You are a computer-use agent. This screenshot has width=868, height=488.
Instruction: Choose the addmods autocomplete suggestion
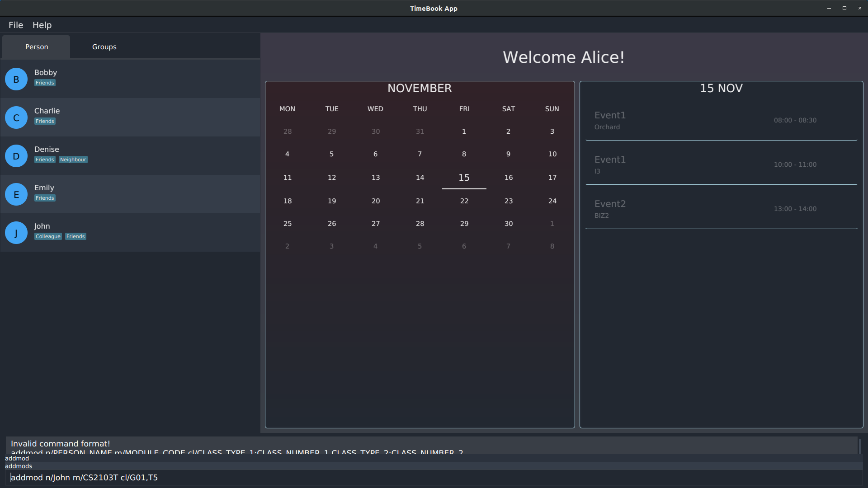coord(19,466)
